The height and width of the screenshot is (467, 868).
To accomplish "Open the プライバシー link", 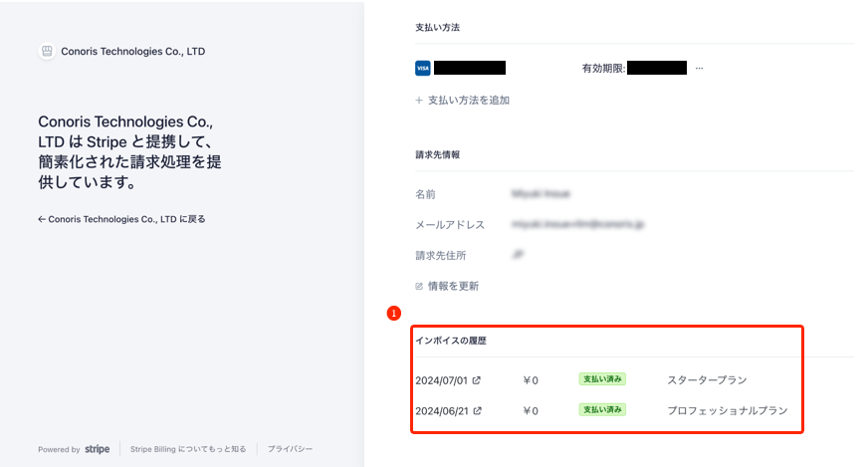I will [x=290, y=449].
